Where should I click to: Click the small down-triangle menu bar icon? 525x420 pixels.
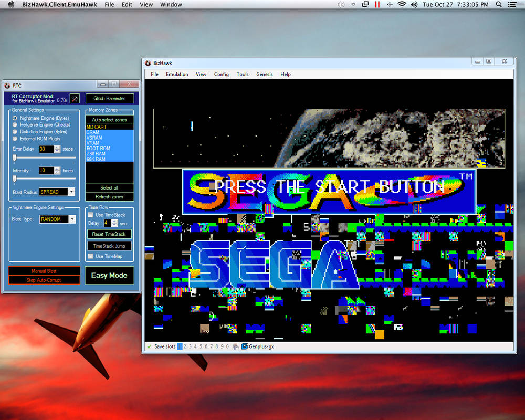click(x=353, y=5)
